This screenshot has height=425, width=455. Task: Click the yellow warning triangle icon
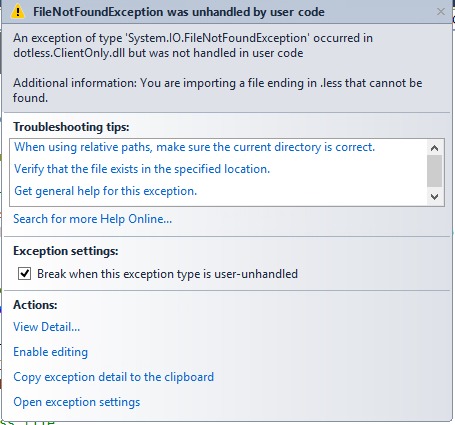18,12
